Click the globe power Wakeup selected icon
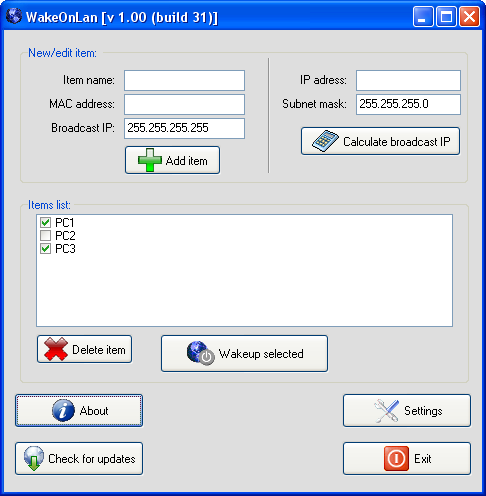 (x=200, y=353)
